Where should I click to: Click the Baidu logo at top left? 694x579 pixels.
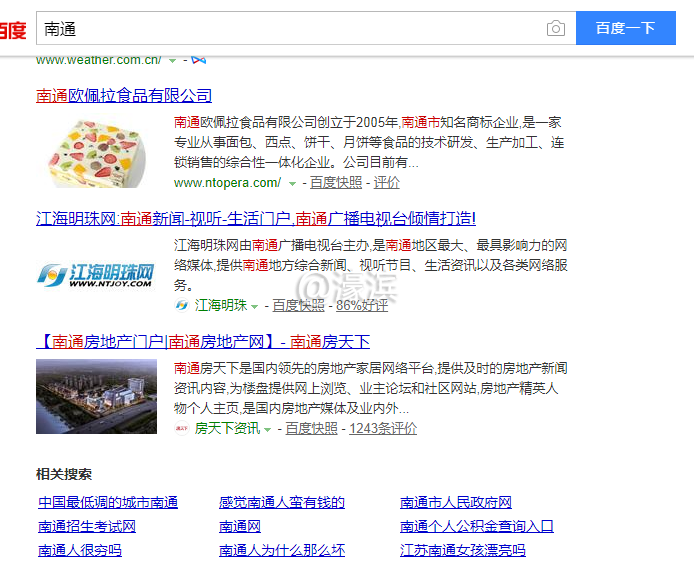pos(13,30)
